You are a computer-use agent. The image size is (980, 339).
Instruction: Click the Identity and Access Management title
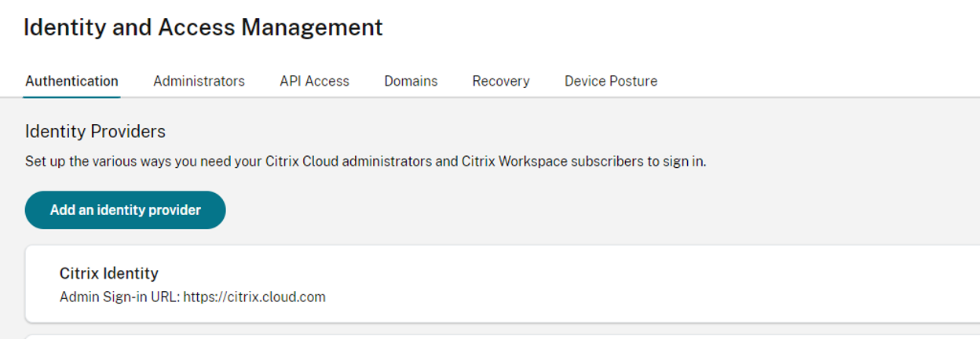[x=203, y=27]
